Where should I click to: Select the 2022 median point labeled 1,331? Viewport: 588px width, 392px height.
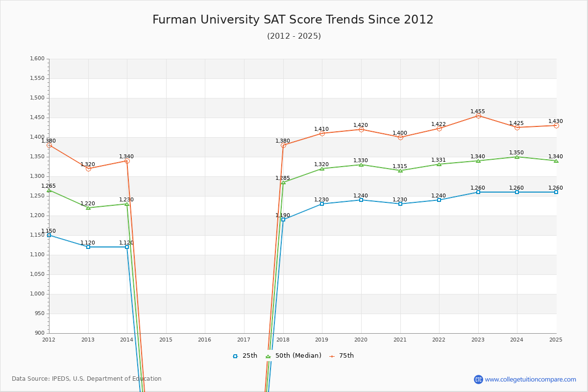pyautogui.click(x=439, y=164)
